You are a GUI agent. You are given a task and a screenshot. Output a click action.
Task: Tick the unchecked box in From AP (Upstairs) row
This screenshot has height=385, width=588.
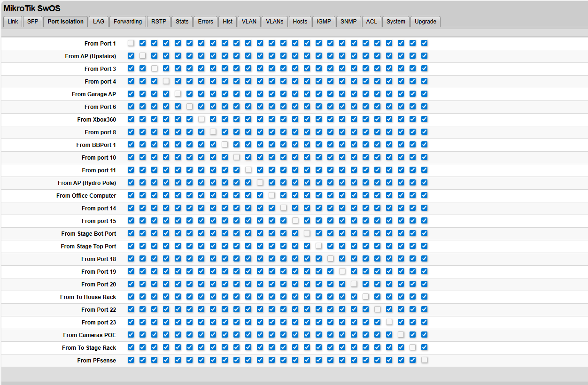pos(142,56)
